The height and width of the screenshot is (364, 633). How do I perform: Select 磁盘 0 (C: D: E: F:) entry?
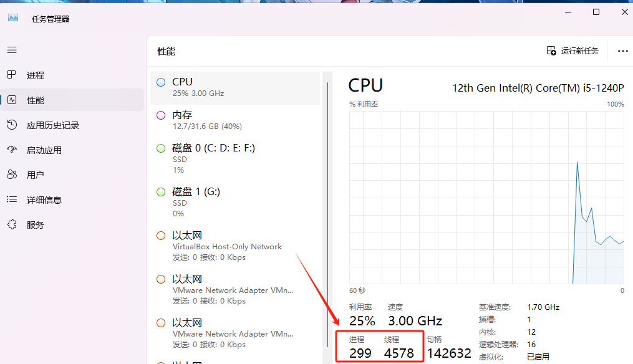(234, 159)
